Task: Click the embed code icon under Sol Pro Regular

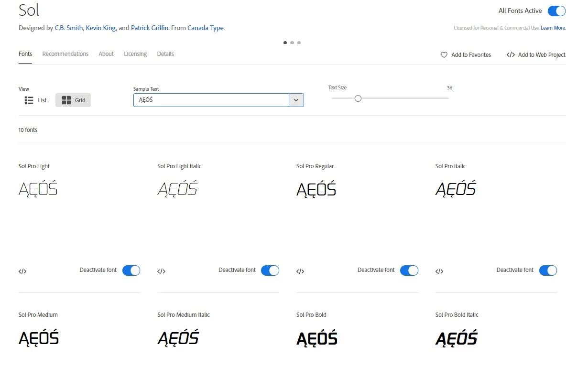Action: [x=300, y=271]
